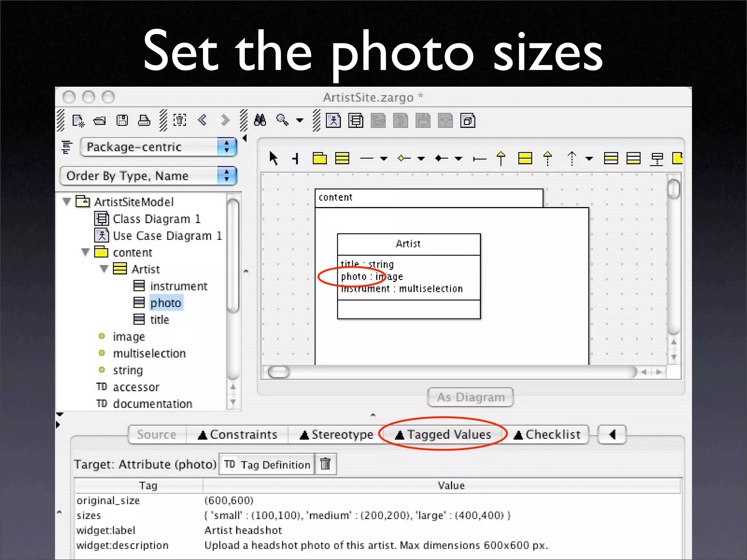Click the As Diagram button
747x560 pixels.
point(470,397)
